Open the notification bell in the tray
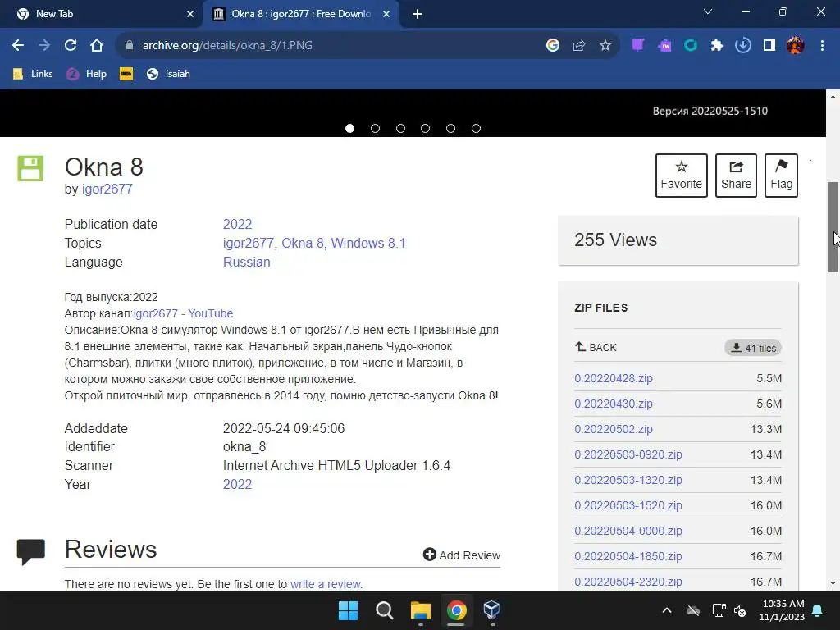 (x=818, y=610)
